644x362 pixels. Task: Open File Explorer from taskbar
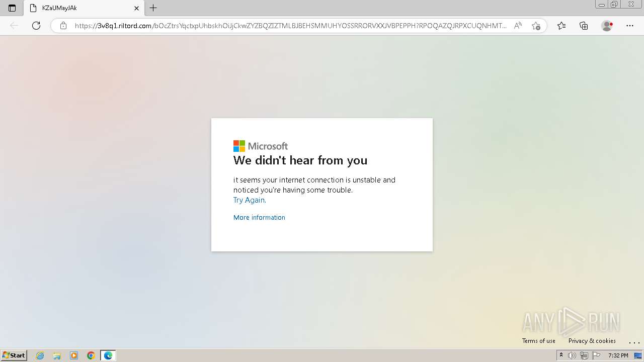[57, 355]
